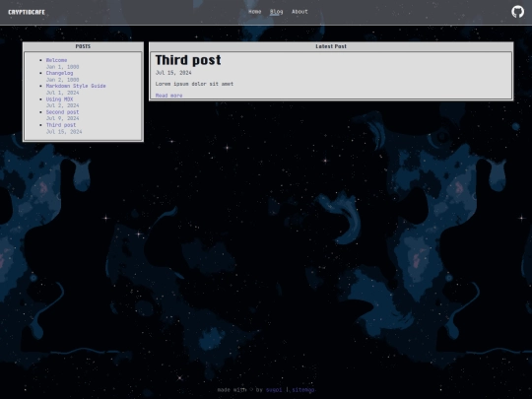532x399 pixels.
Task: Open the Welcome post link
Action: (x=56, y=60)
